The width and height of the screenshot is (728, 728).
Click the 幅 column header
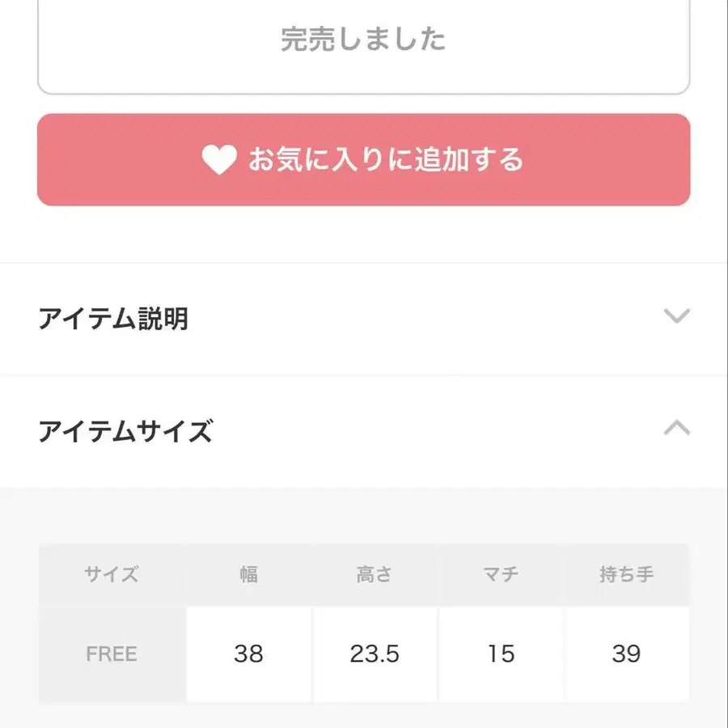pos(248,575)
